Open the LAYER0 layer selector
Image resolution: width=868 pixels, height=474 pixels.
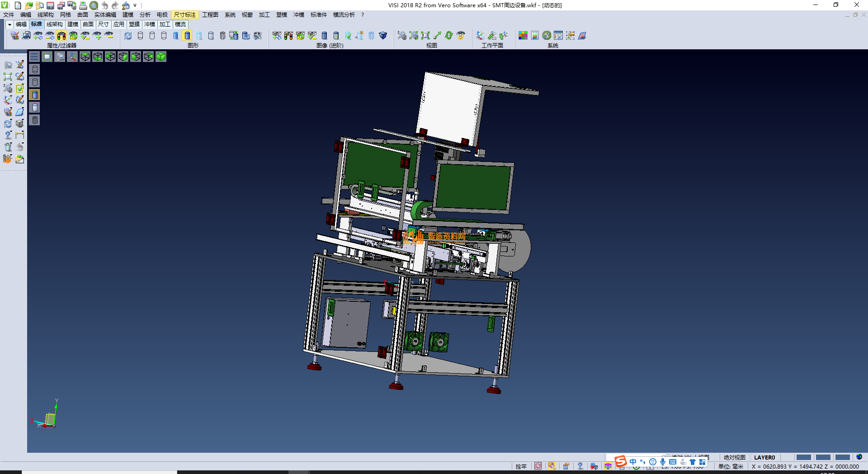click(x=764, y=457)
